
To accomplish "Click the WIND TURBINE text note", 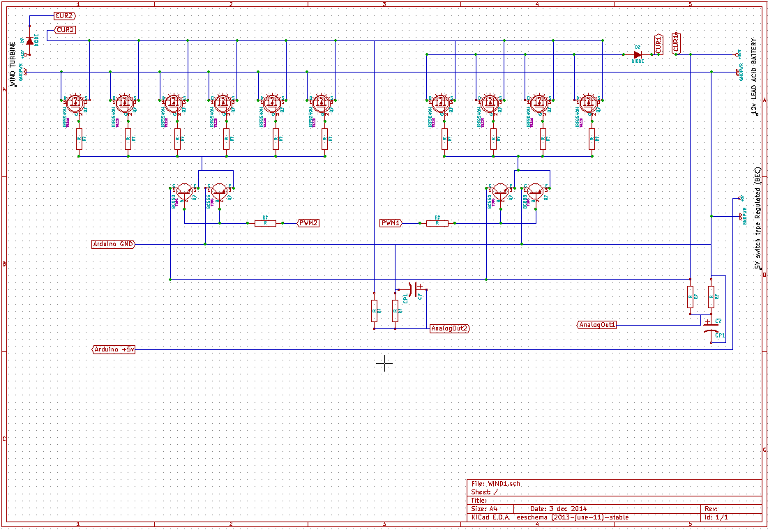I will 13,63.
